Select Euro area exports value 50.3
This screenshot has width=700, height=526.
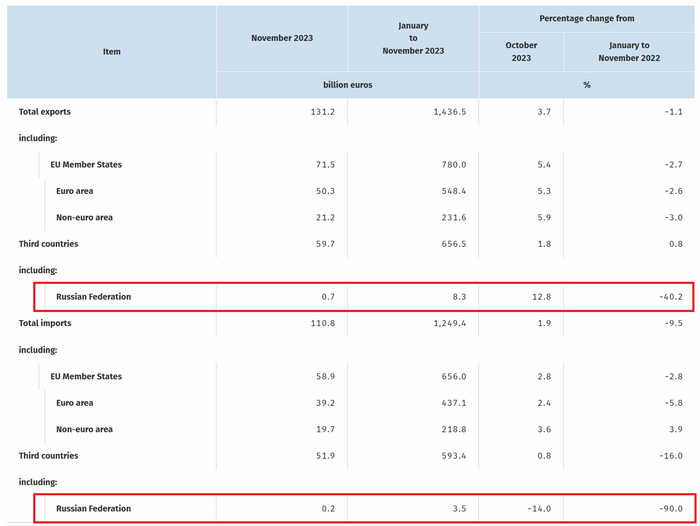[325, 191]
